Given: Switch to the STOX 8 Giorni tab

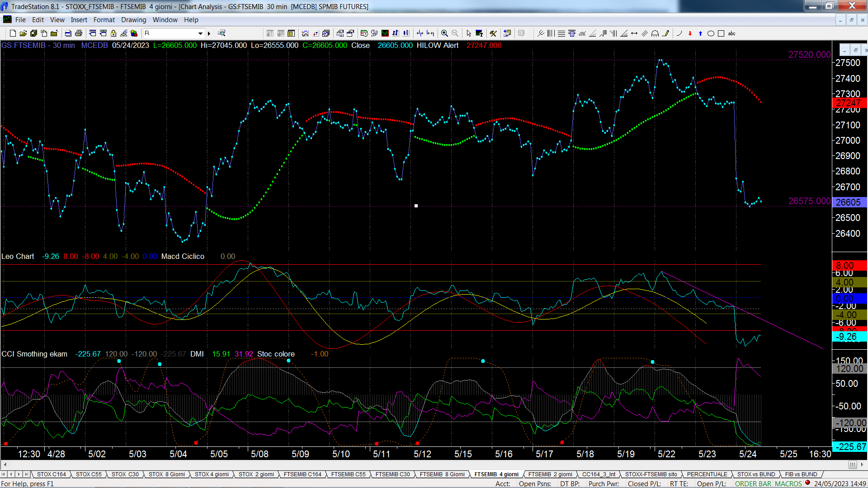Looking at the screenshot, I should pyautogui.click(x=167, y=474).
